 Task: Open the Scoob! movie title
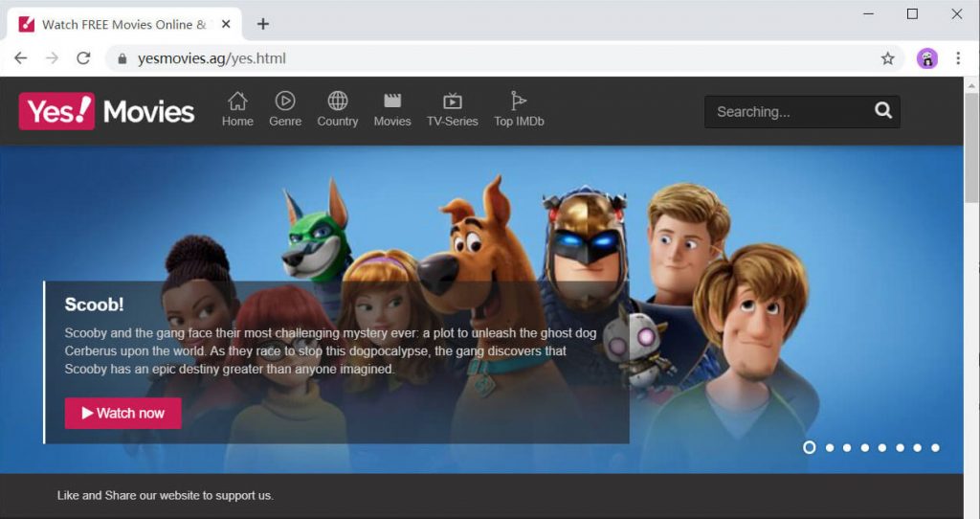pos(95,305)
